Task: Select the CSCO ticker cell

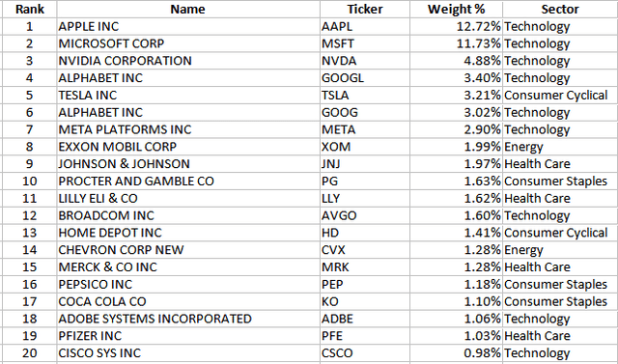Action: (x=365, y=353)
